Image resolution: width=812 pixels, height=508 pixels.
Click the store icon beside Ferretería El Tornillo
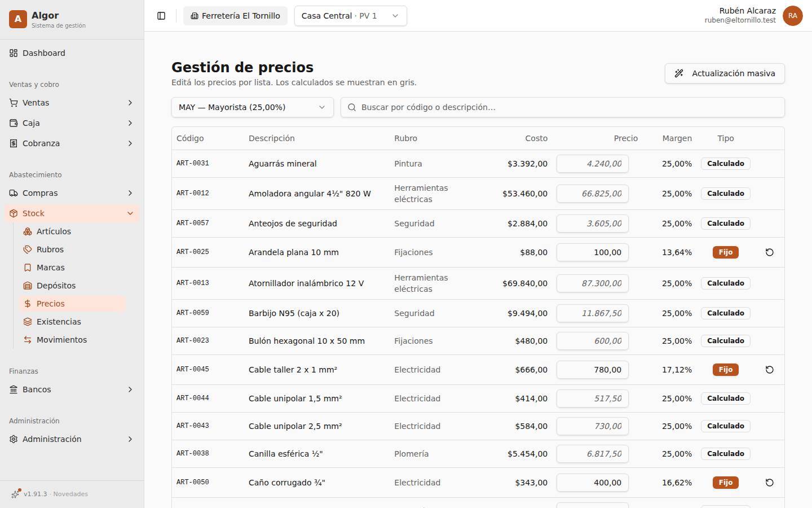(195, 16)
